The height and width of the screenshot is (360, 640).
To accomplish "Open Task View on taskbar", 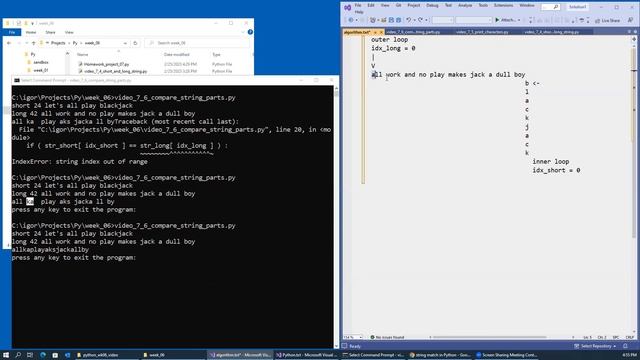I will click(x=30, y=355).
